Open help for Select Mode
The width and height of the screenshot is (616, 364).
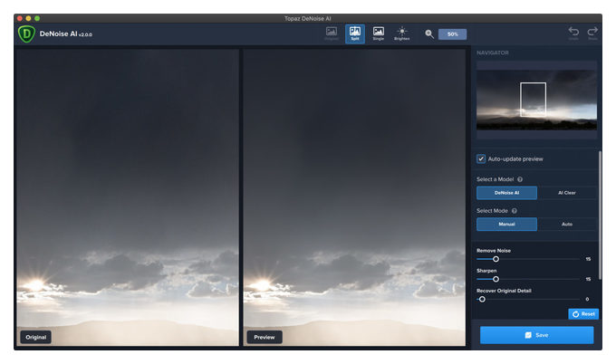tap(515, 211)
